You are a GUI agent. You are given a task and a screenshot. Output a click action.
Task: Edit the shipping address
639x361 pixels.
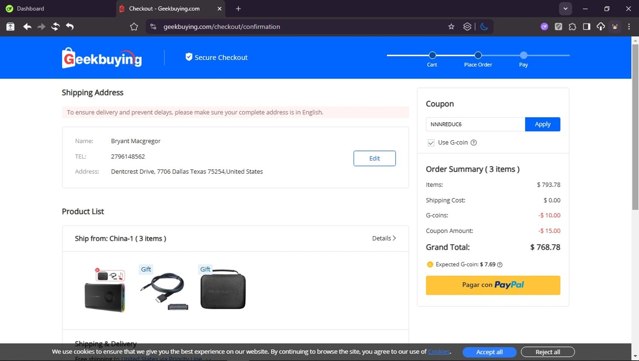pyautogui.click(x=374, y=158)
